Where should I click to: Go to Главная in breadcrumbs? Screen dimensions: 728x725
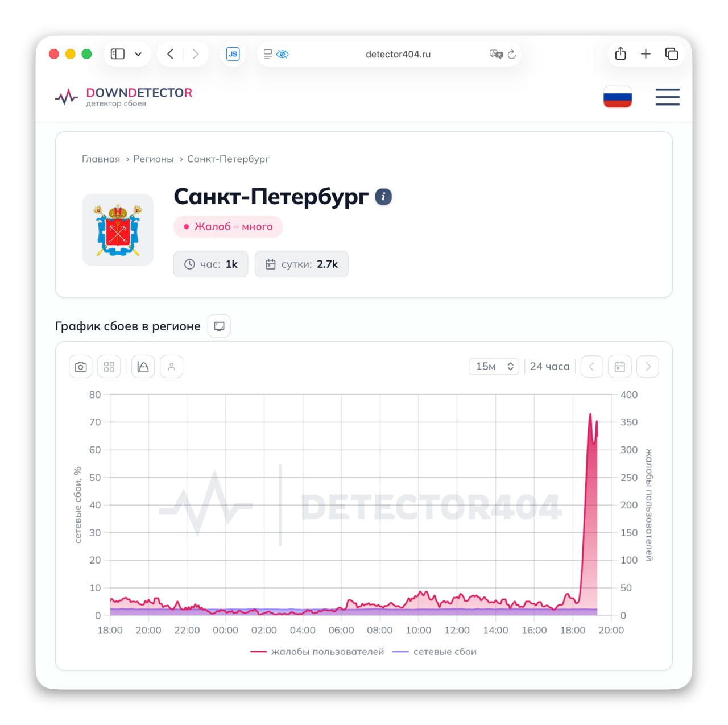point(101,159)
